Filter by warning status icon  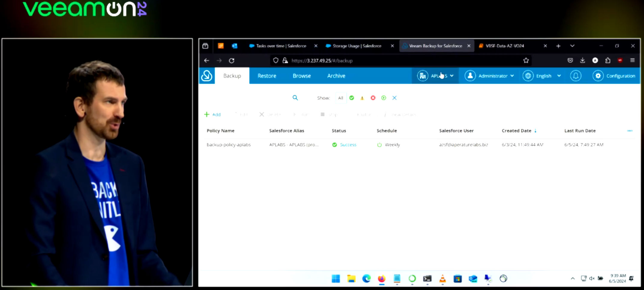click(362, 98)
